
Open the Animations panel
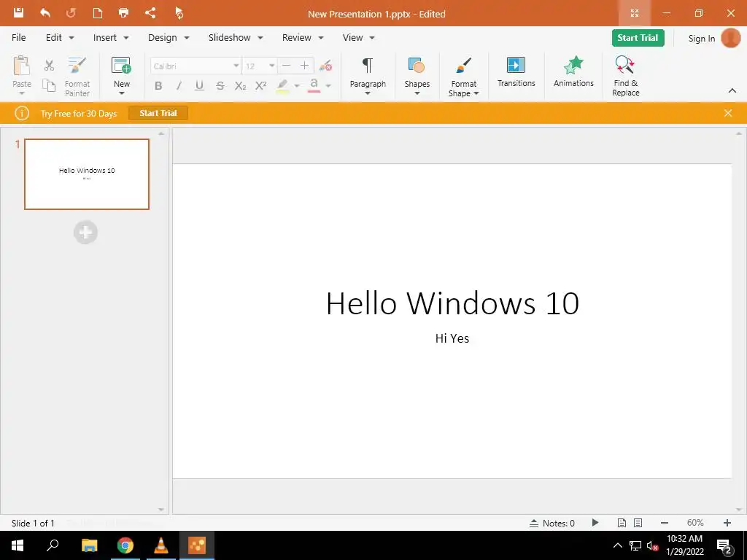pos(573,72)
